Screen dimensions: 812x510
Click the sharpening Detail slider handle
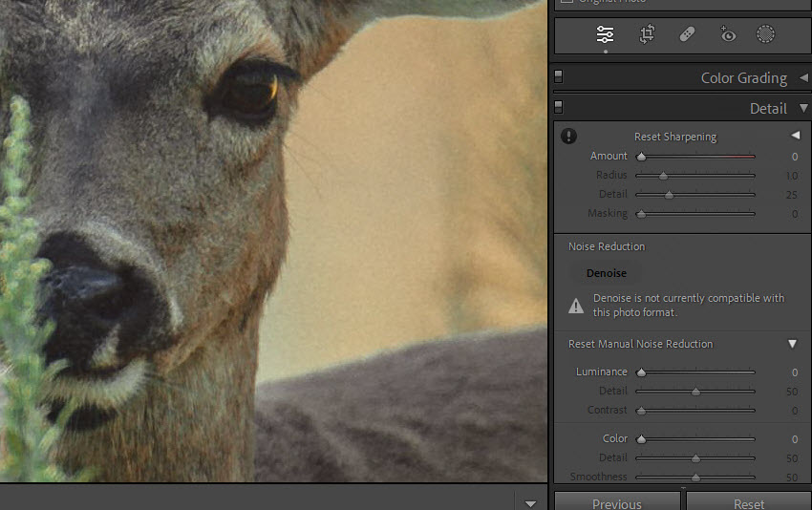(669, 195)
